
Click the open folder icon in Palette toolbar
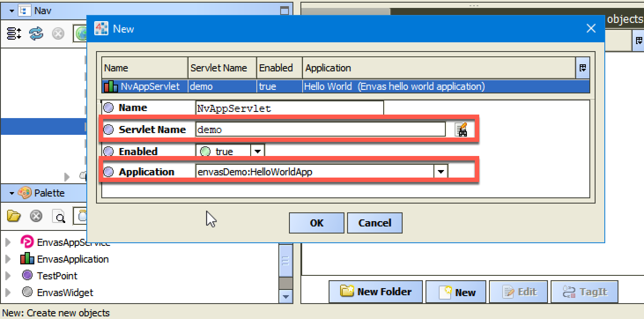pyautogui.click(x=14, y=216)
